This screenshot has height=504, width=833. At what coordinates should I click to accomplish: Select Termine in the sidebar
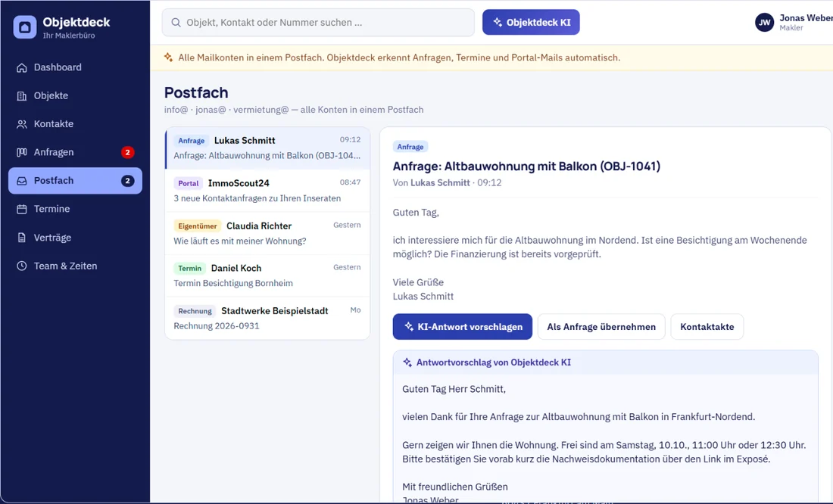click(76, 209)
